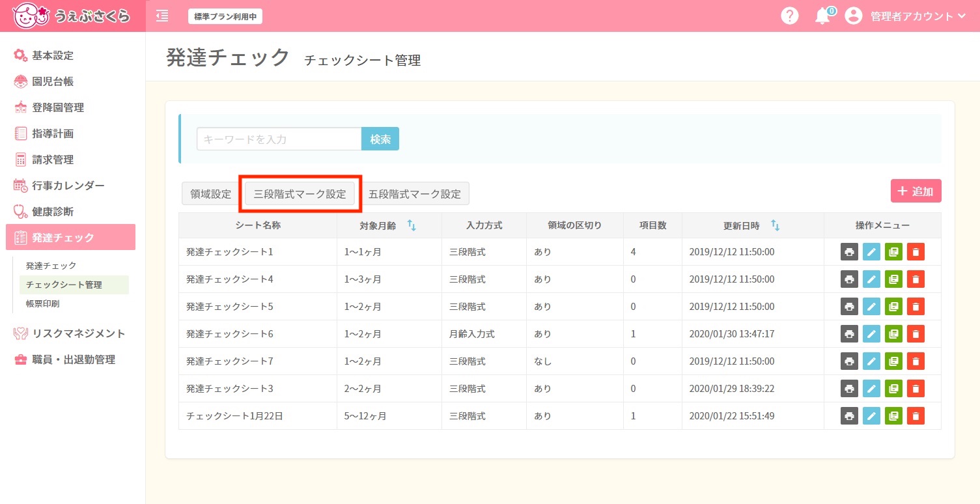Print 発達チェックシート4 with printer icon

click(x=849, y=279)
